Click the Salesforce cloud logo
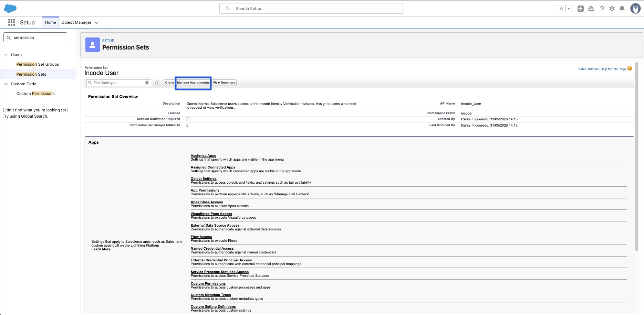 10,9
